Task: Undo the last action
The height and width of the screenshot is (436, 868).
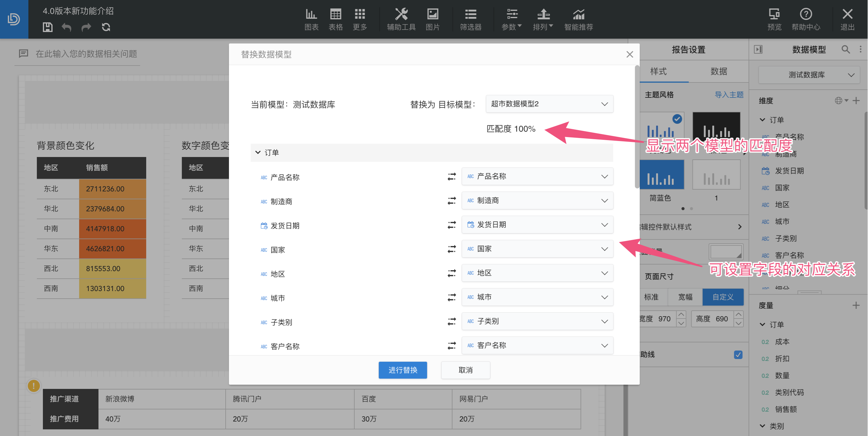Action: tap(67, 27)
